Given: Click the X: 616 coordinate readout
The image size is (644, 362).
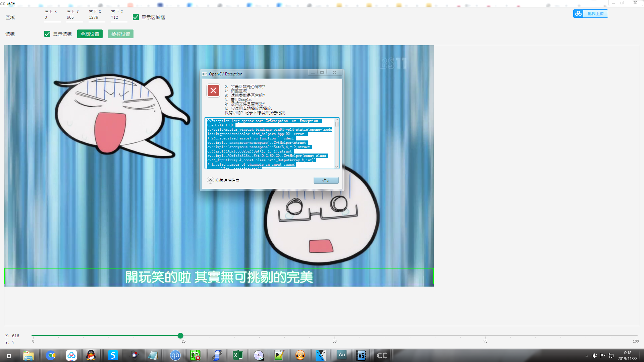Looking at the screenshot, I should [12, 336].
